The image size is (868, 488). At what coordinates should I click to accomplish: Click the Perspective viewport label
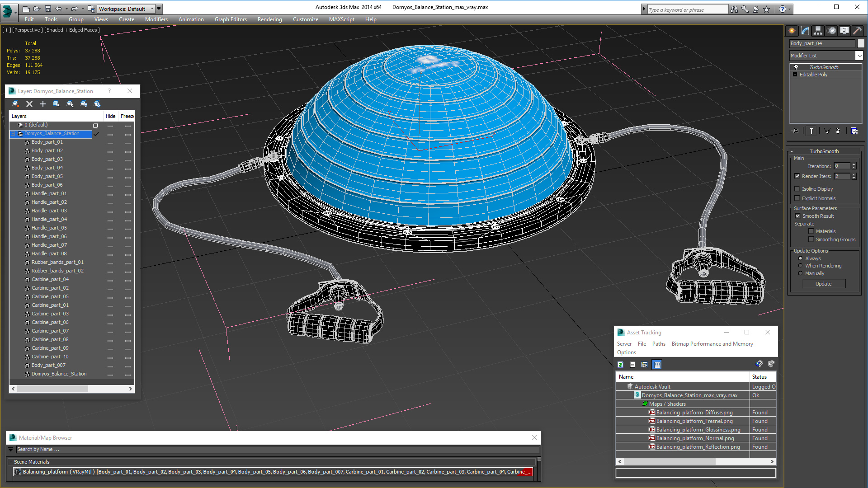28,30
